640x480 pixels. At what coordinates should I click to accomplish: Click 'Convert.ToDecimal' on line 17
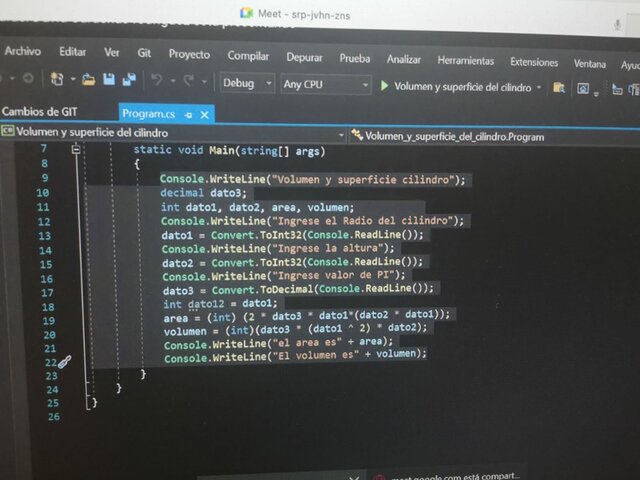[x=262, y=290]
